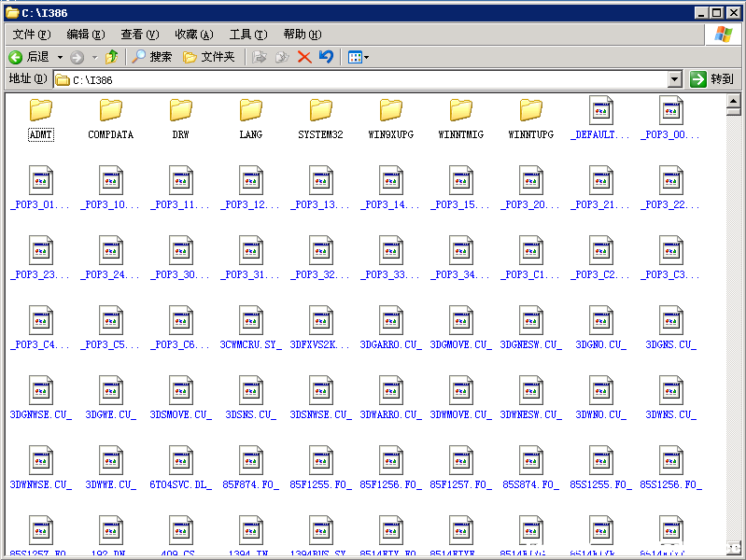Viewport: 746px width, 560px height.
Task: Open the 收藏(A) menu
Action: pos(193,35)
